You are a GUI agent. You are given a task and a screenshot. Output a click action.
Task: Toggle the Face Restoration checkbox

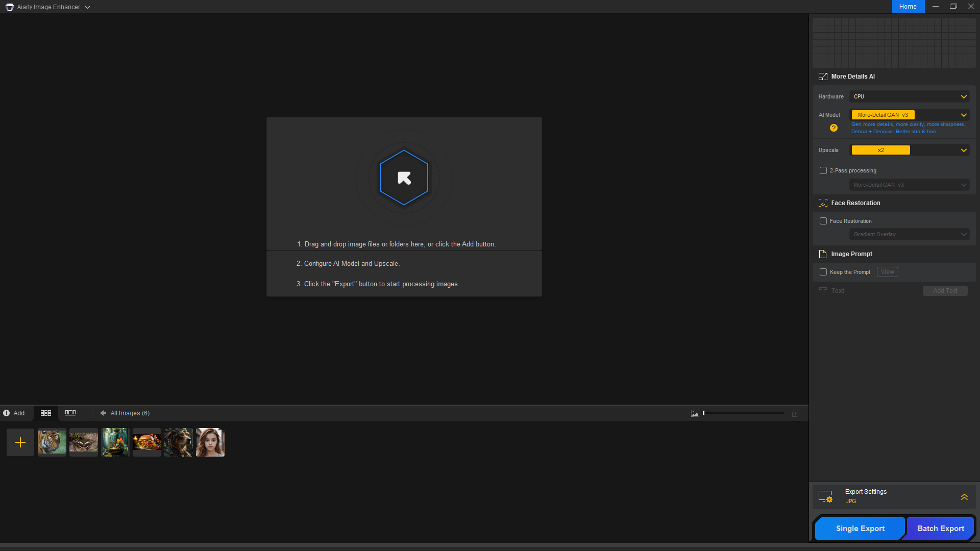(823, 221)
